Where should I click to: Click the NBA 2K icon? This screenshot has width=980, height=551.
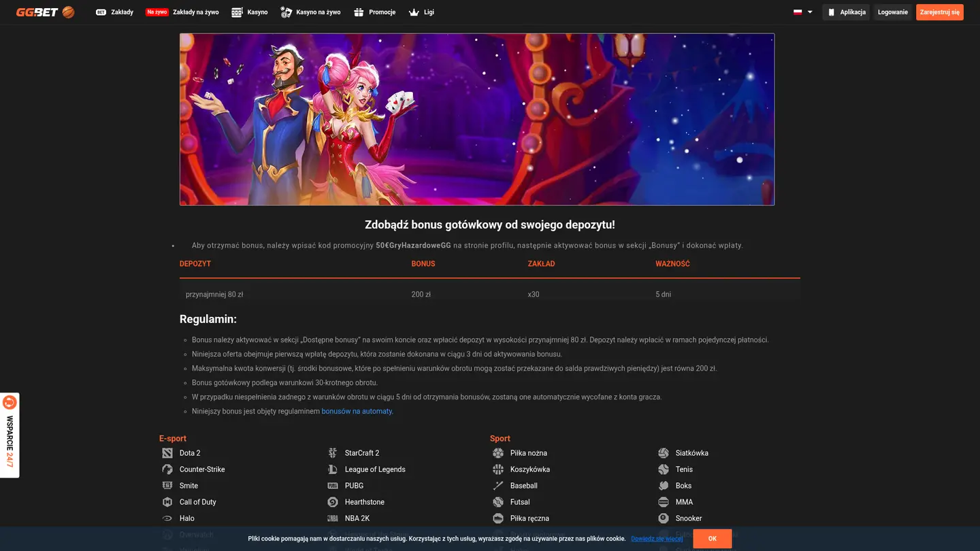pyautogui.click(x=333, y=518)
